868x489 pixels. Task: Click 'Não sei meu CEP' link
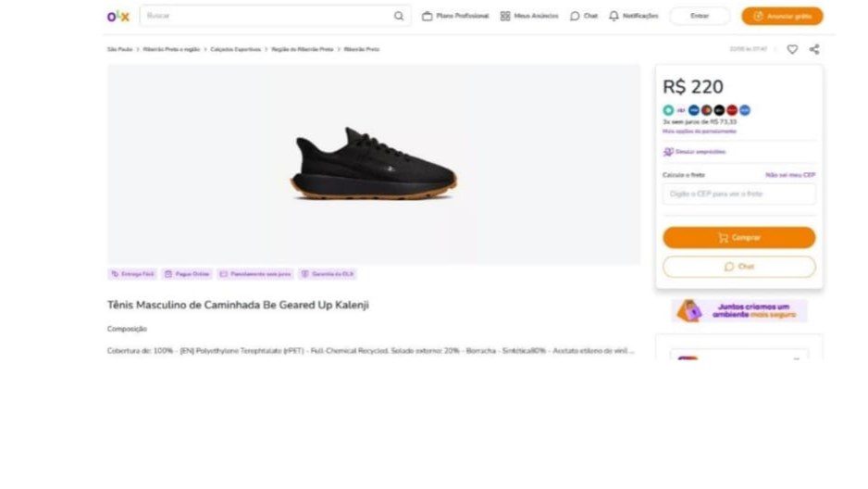coord(790,175)
